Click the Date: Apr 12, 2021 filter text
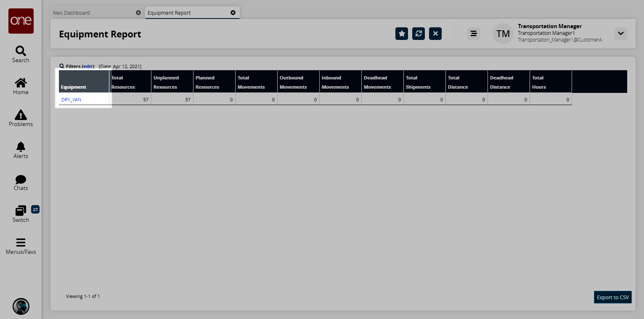Image resolution: width=644 pixels, height=319 pixels. point(120,66)
